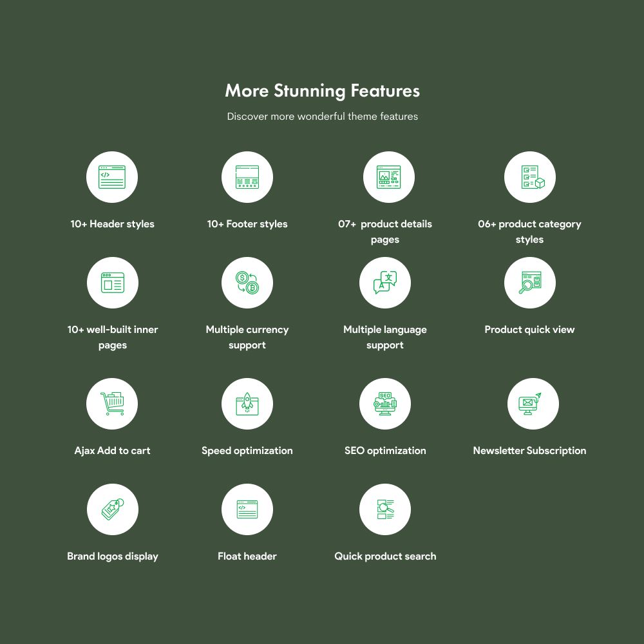Click the Header styles code window icon
Screen dimensions: 644x644
(112, 177)
